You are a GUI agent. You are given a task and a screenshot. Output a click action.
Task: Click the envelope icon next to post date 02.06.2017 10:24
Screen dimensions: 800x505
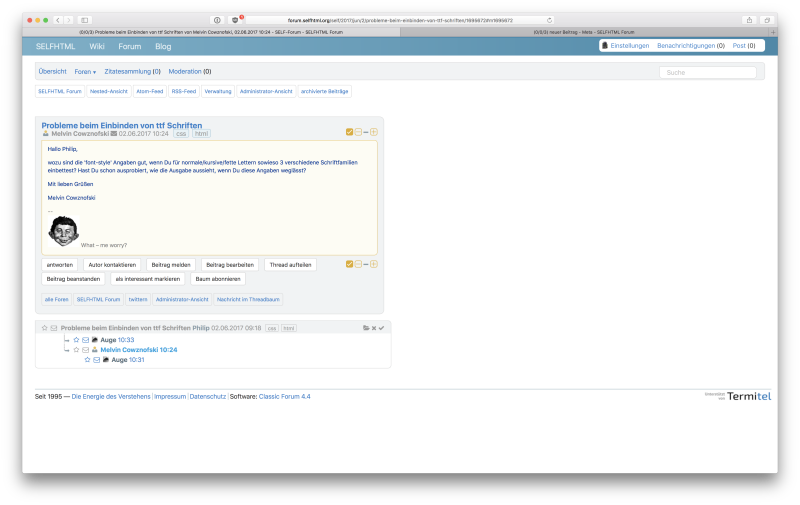[x=114, y=134]
